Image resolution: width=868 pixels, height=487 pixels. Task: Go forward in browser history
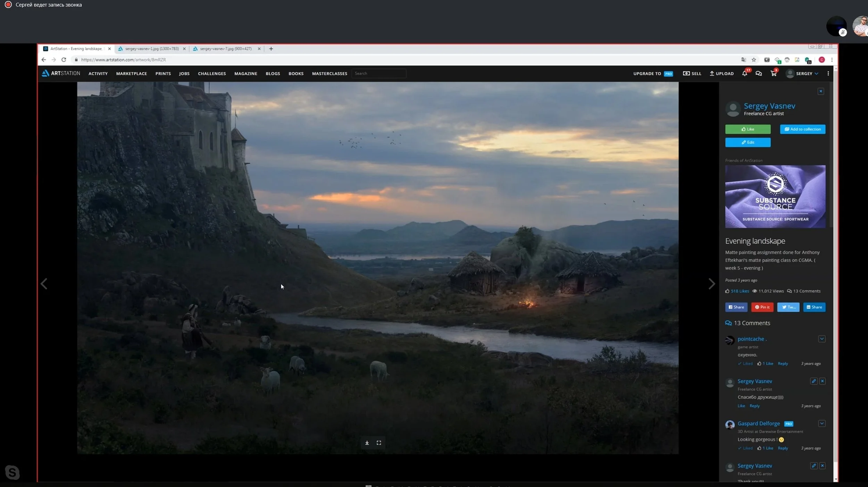click(x=53, y=60)
